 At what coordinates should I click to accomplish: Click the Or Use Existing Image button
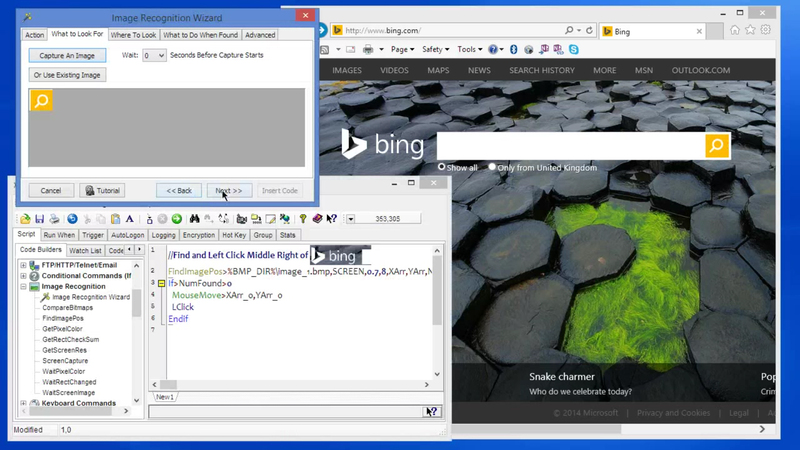pyautogui.click(x=67, y=75)
